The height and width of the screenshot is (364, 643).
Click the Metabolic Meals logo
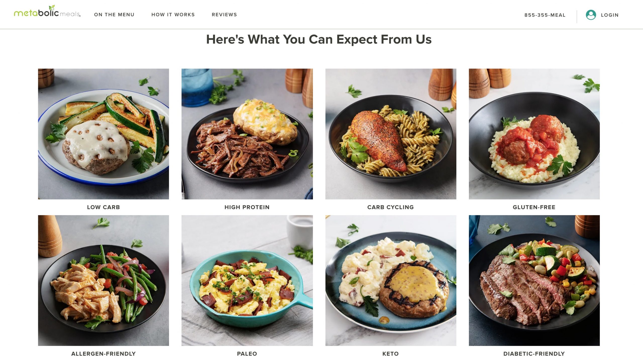pyautogui.click(x=47, y=12)
